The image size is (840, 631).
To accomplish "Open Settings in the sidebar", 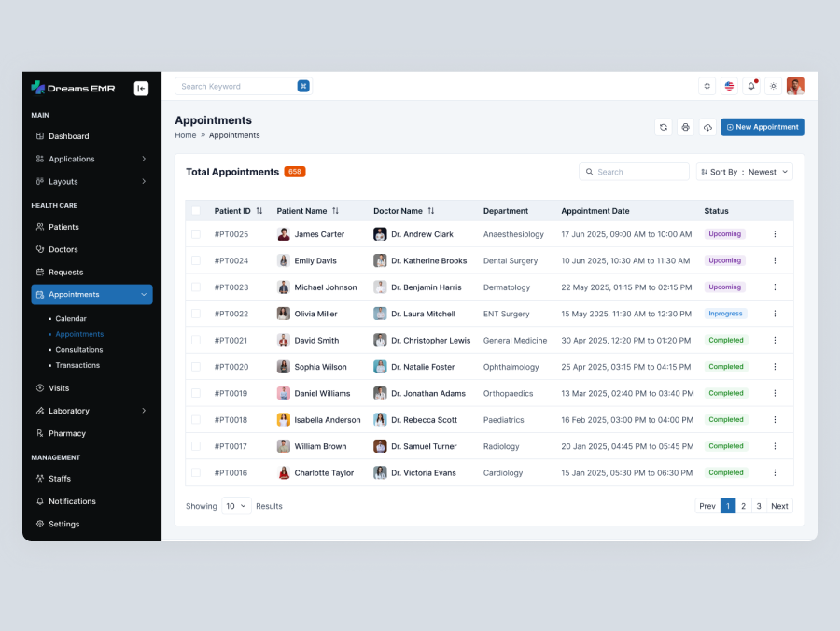I will [91, 524].
